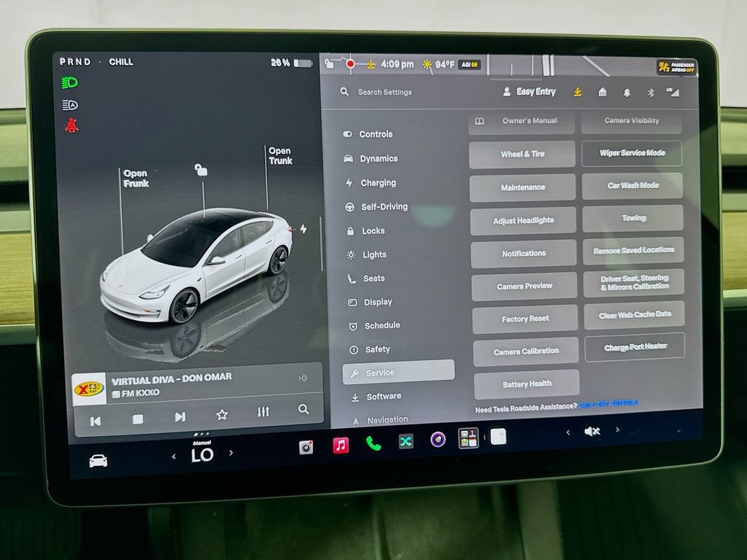Select Seats in the settings sidebar
The image size is (747, 560).
[x=366, y=279]
